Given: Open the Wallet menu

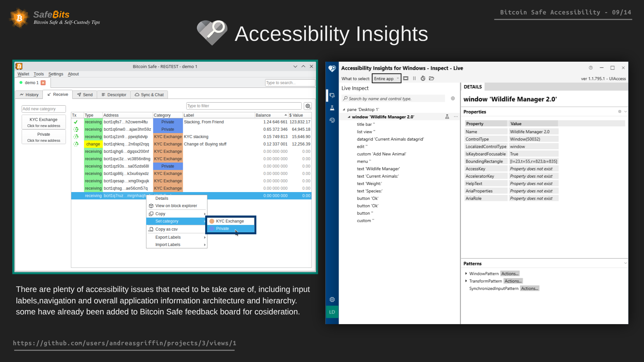Looking at the screenshot, I should coord(23,74).
